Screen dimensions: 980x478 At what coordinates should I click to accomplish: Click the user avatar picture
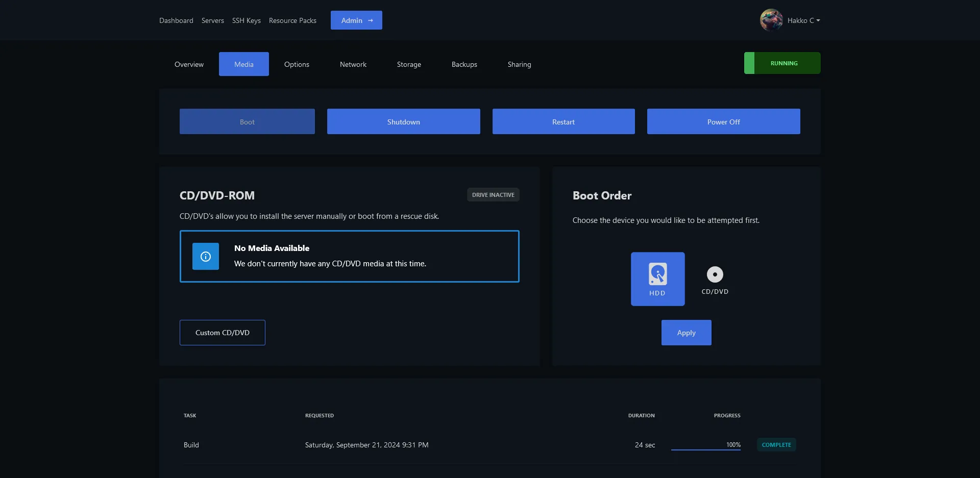(771, 20)
